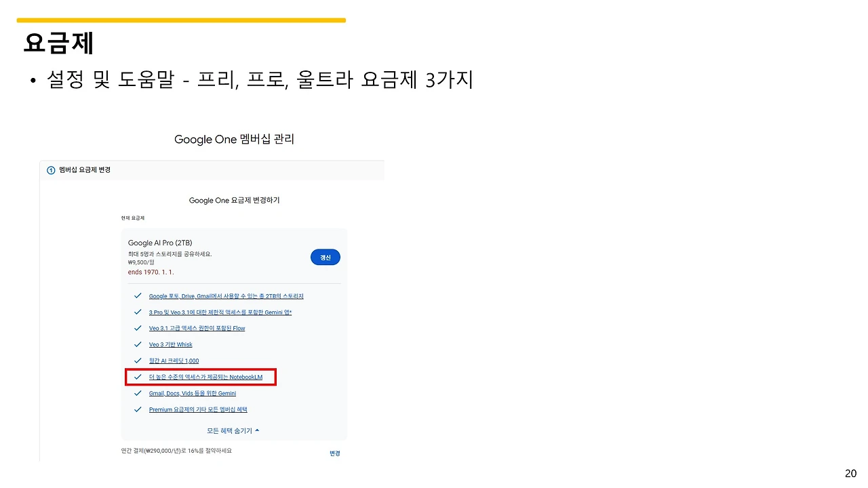Click the checkmark next to Veo 3 기반 Whisk
Viewport: 868px width, 488px height.
point(138,344)
